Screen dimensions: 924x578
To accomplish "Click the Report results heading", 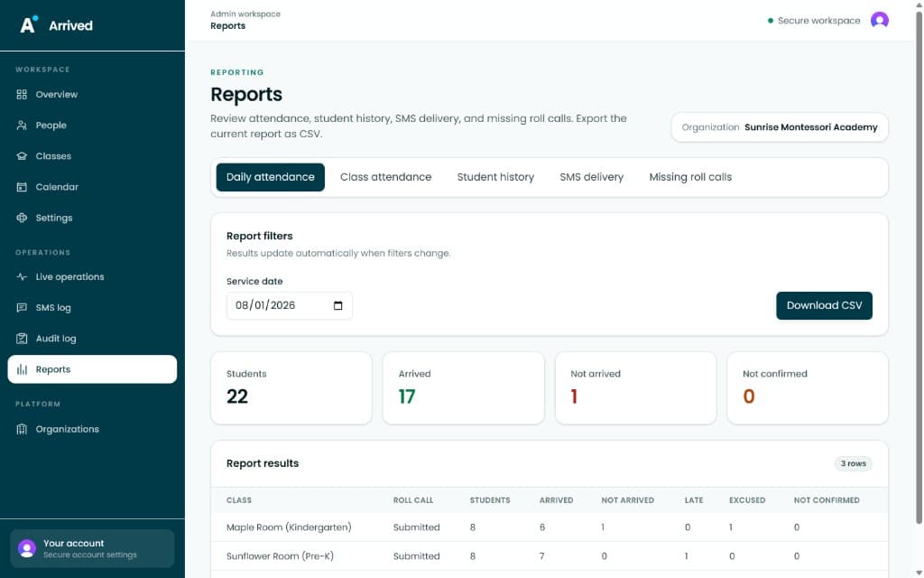I will click(x=263, y=463).
